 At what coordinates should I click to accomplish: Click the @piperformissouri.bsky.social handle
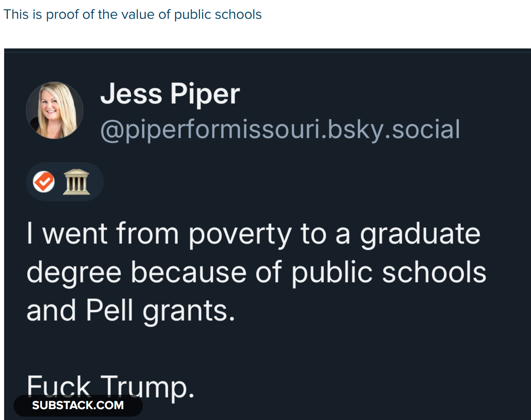coord(280,130)
